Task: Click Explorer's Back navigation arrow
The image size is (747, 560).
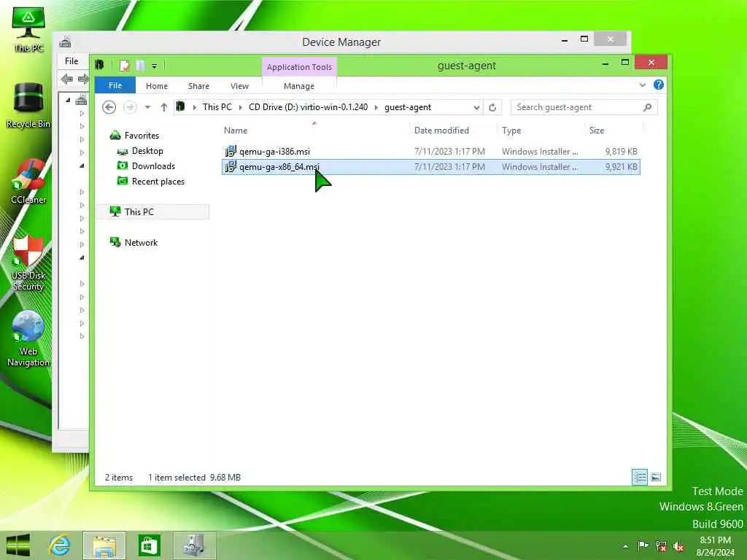Action: point(109,107)
